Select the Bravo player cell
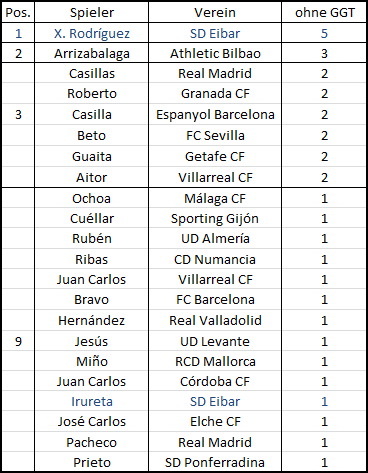This screenshot has width=368, height=473. (x=92, y=299)
